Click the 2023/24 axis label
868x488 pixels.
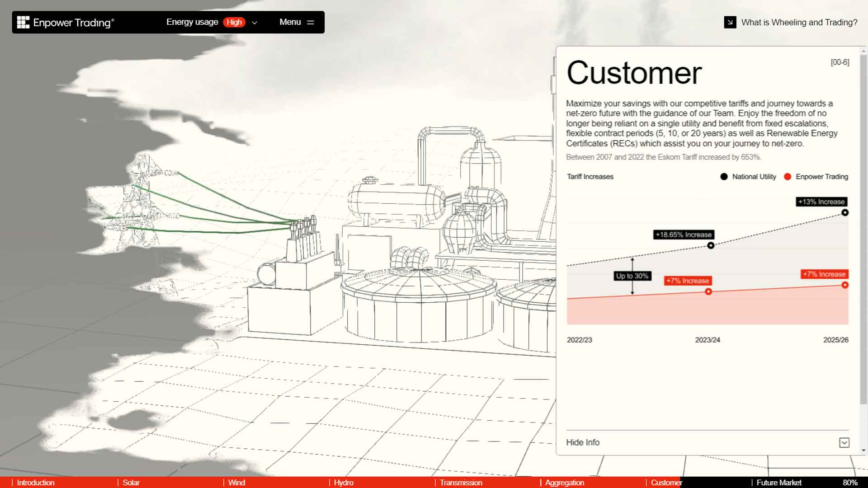pos(708,340)
